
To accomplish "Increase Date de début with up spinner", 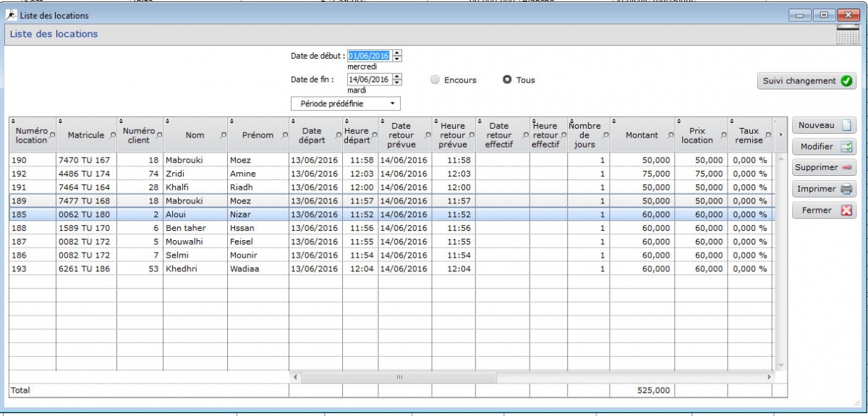I will pos(396,53).
